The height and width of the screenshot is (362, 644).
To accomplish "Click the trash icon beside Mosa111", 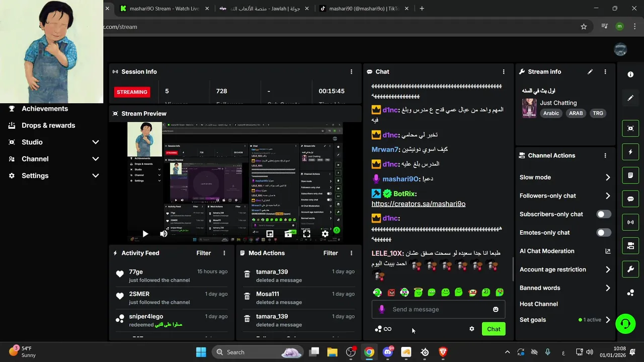I will (247, 297).
